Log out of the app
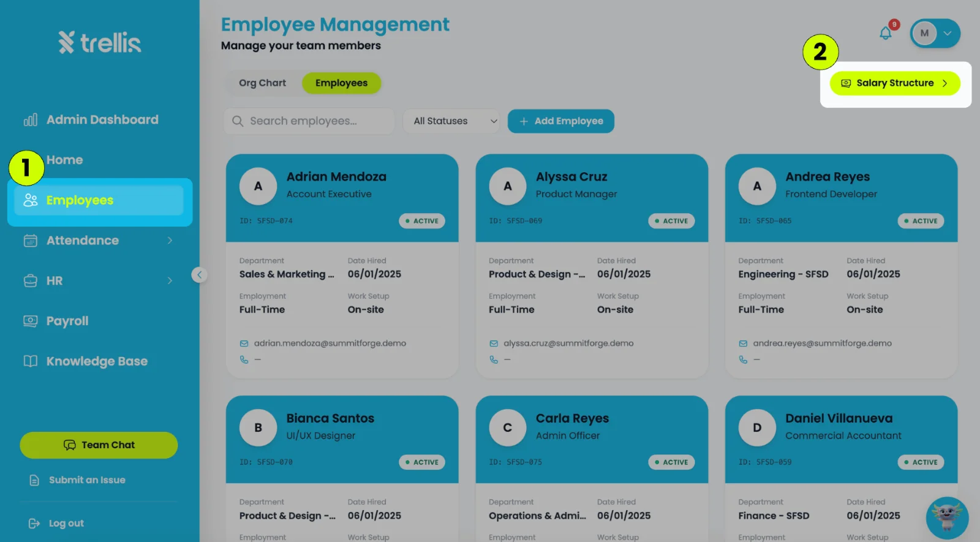This screenshot has width=980, height=542. click(56, 524)
